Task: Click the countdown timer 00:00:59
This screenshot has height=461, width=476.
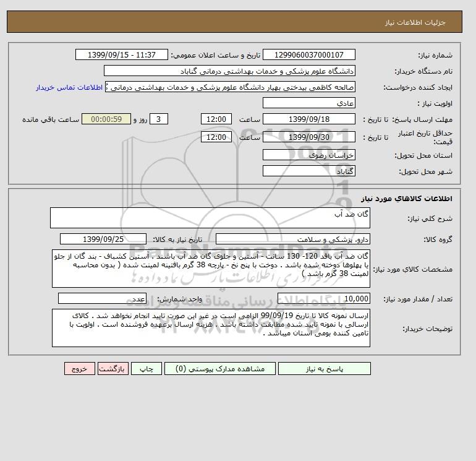Action: pyautogui.click(x=106, y=119)
